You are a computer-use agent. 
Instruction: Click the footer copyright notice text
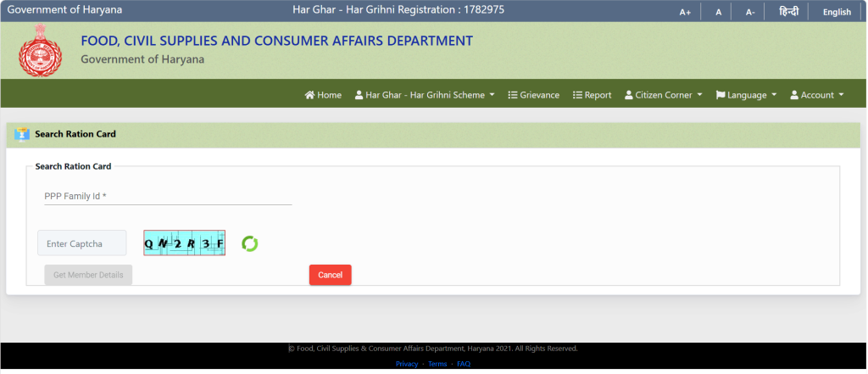tap(433, 349)
